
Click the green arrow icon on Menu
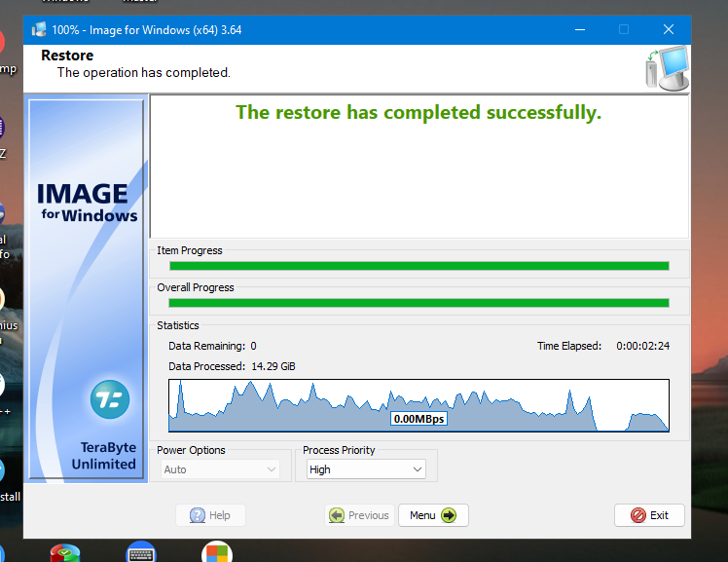449,515
